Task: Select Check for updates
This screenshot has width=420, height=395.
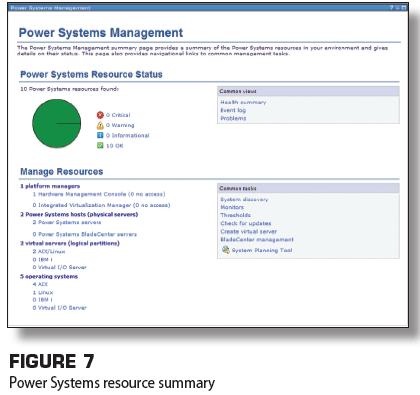Action: 246,223
